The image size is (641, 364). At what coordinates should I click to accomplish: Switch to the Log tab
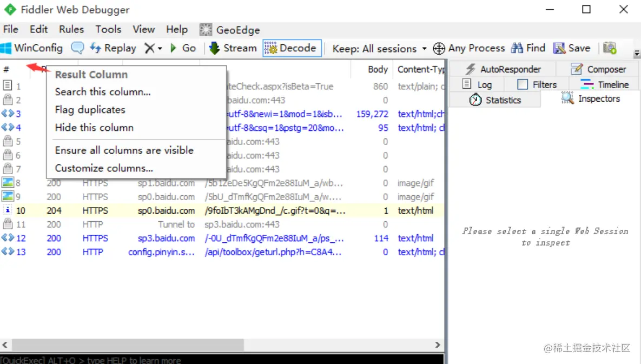pyautogui.click(x=477, y=84)
